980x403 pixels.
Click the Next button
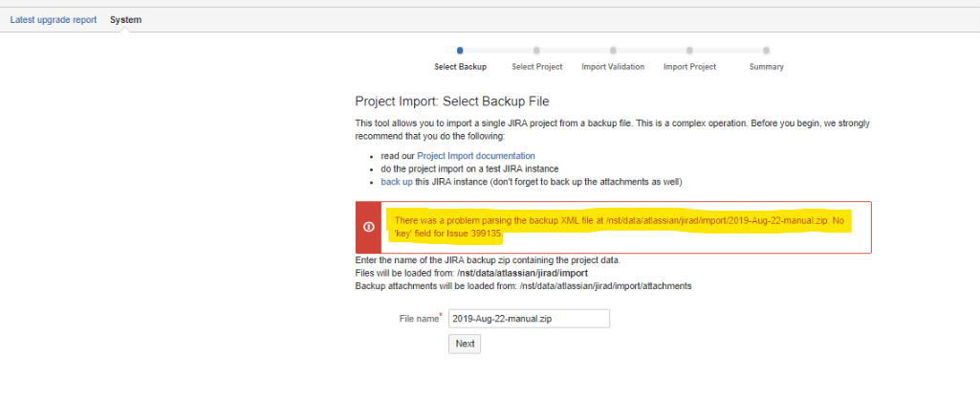465,344
